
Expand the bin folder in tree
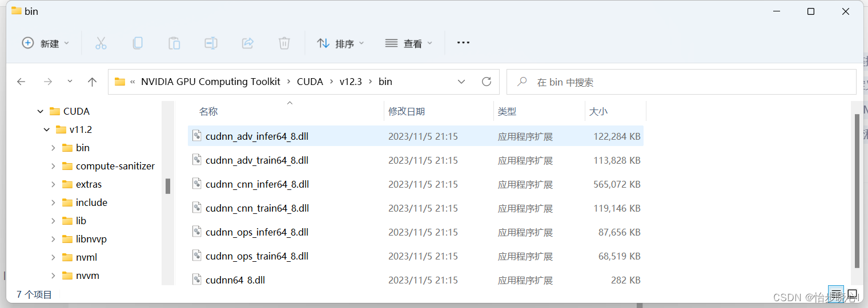[x=53, y=148]
